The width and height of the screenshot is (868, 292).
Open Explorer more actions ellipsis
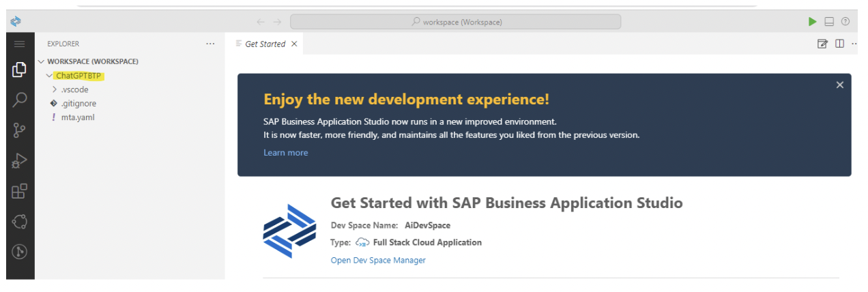[210, 44]
